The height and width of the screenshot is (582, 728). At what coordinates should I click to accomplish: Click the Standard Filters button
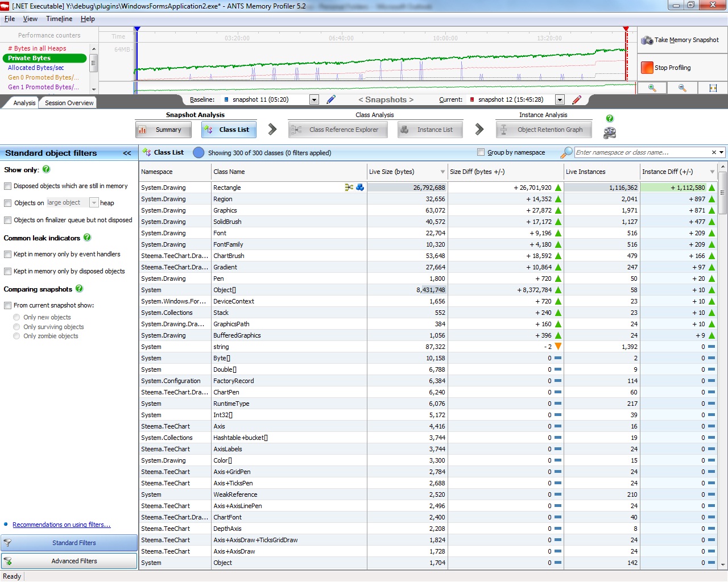(x=69, y=543)
